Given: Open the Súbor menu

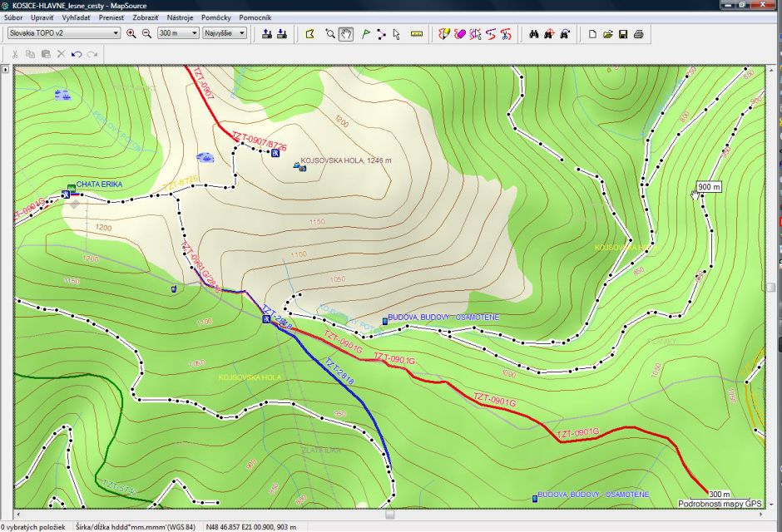Looking at the screenshot, I should click(x=13, y=17).
